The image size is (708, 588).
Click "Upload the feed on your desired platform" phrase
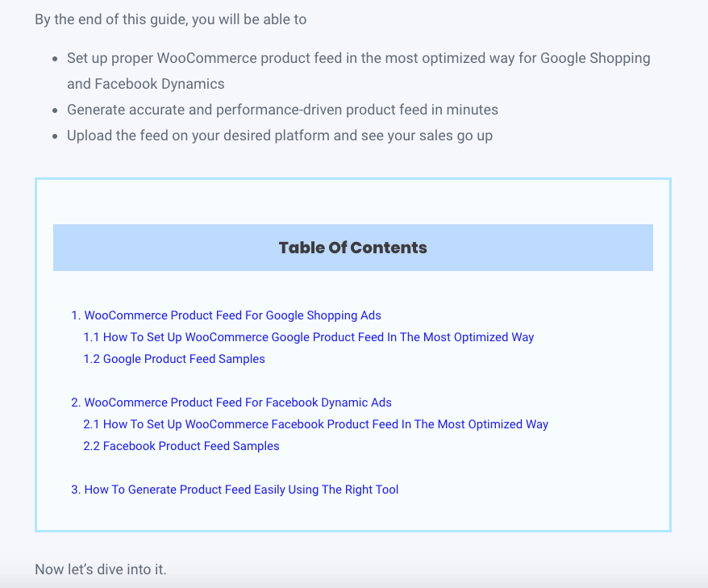[x=198, y=136]
